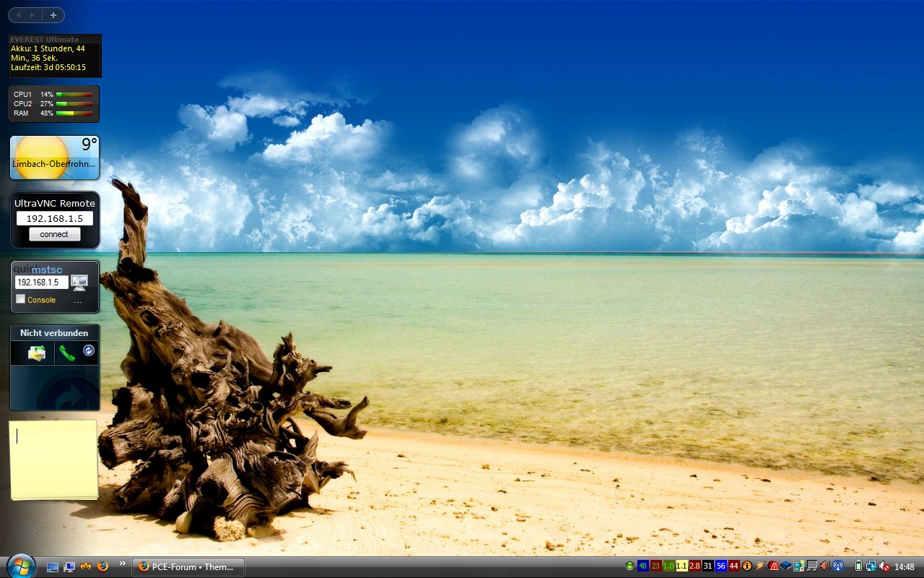Screen dimensions: 924x578
Task: Click the sidebar add gadget plus button
Action: 53,15
